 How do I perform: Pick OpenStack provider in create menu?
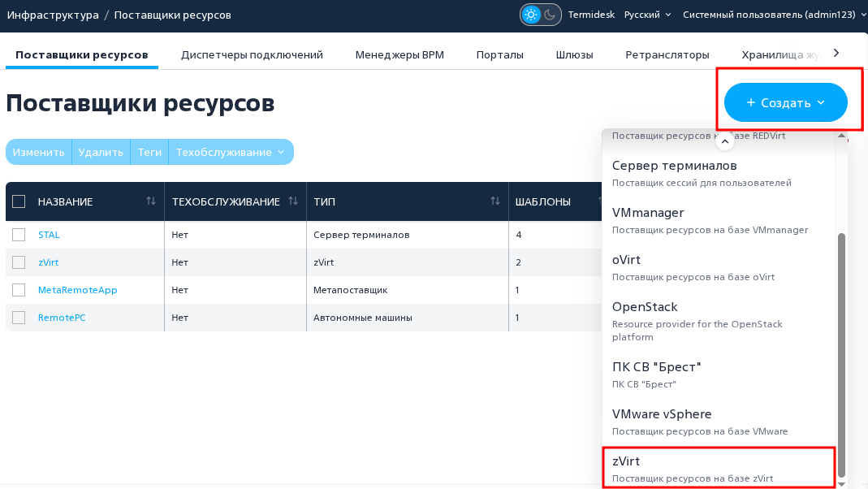click(x=718, y=321)
